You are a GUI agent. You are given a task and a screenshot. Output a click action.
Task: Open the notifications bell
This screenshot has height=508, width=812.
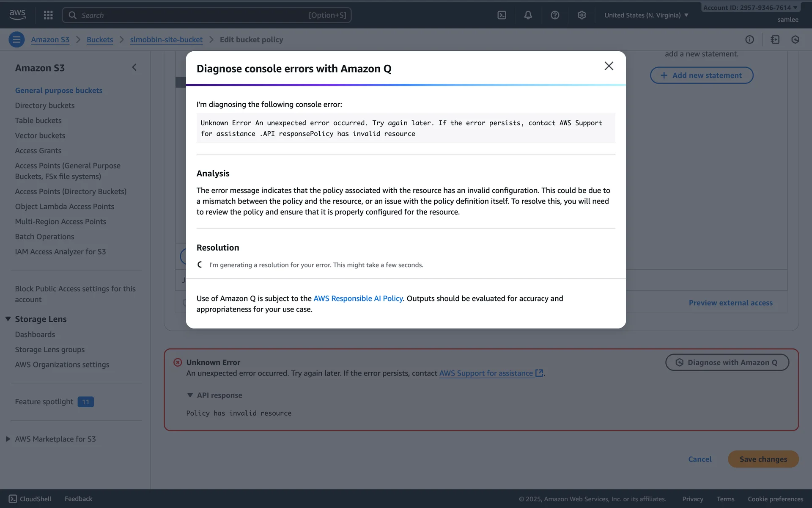tap(528, 15)
